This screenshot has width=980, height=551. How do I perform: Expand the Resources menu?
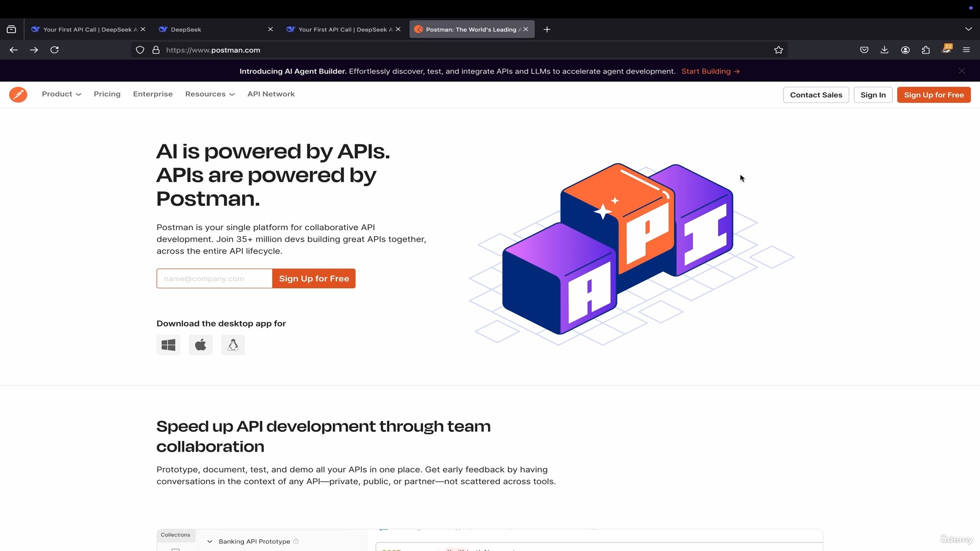click(x=210, y=94)
